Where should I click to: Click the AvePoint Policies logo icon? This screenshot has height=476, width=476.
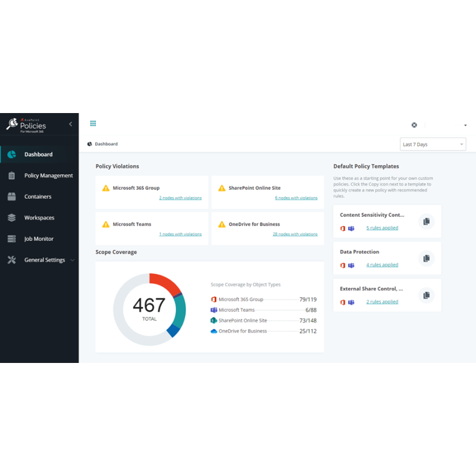point(12,124)
